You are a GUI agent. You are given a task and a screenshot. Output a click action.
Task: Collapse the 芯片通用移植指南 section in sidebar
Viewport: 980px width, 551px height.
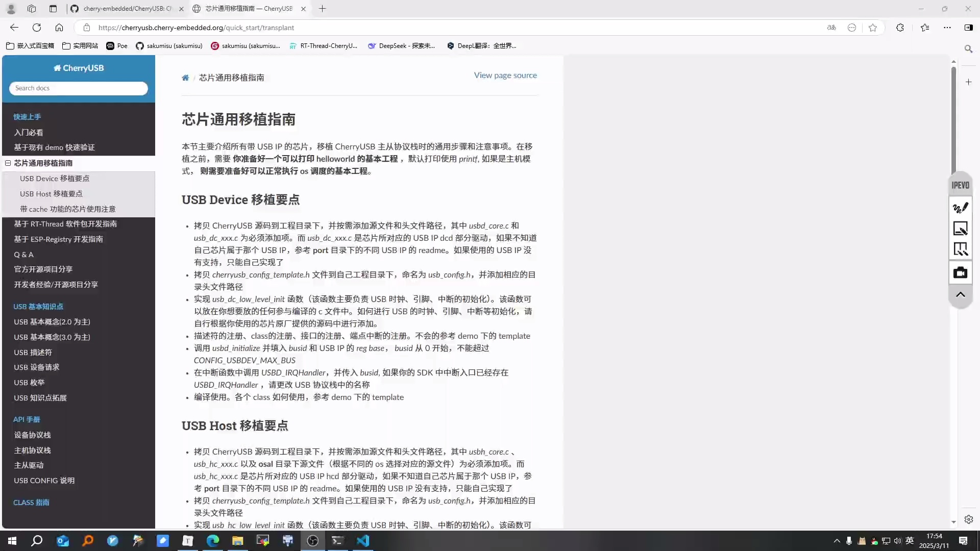coord(8,163)
